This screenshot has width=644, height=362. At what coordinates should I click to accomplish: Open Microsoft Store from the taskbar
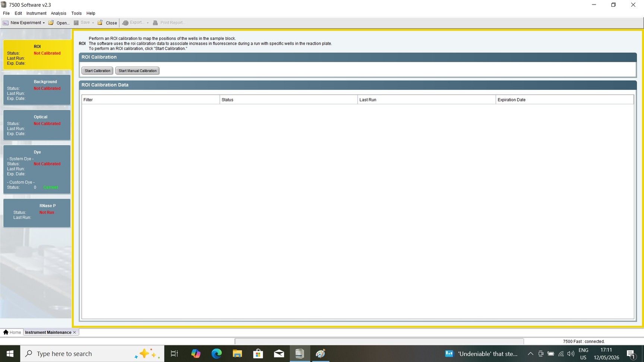click(258, 353)
